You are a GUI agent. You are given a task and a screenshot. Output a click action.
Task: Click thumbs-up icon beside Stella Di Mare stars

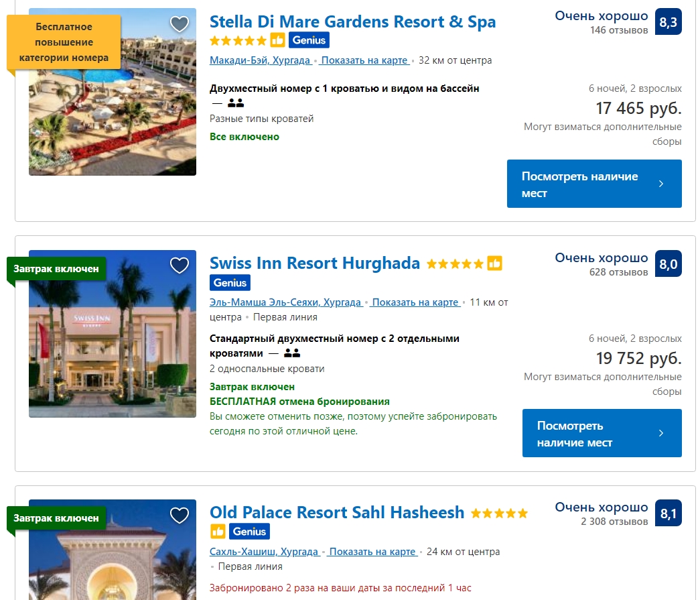click(277, 40)
